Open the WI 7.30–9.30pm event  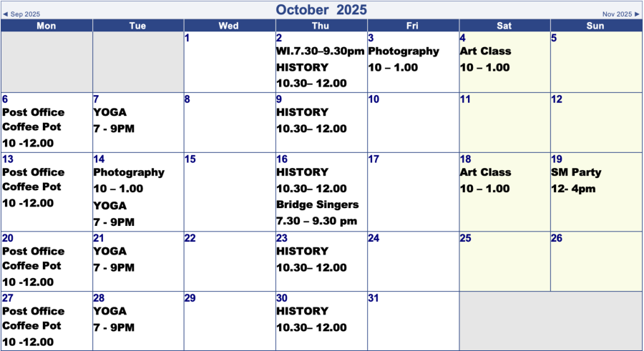pos(320,51)
